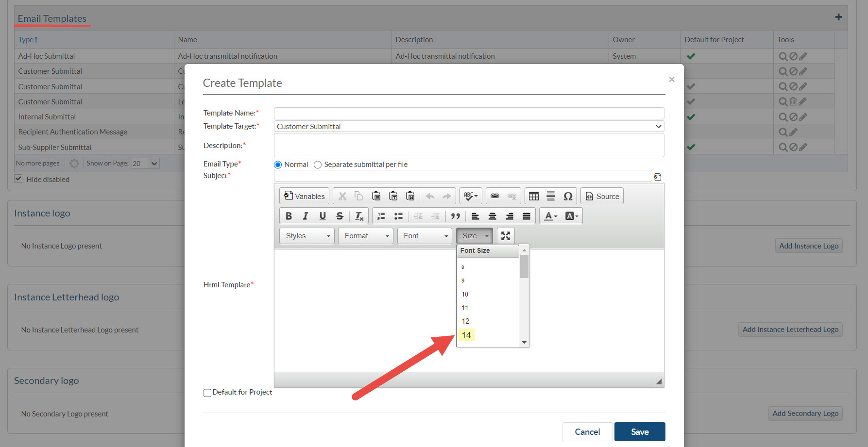
Task: Open the Font dropdown
Action: [x=425, y=236]
